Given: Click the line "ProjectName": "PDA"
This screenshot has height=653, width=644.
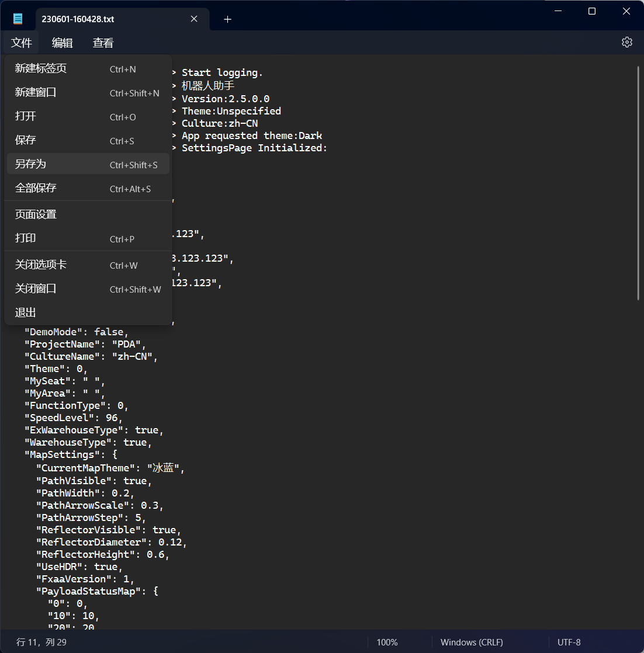Looking at the screenshot, I should (x=85, y=344).
